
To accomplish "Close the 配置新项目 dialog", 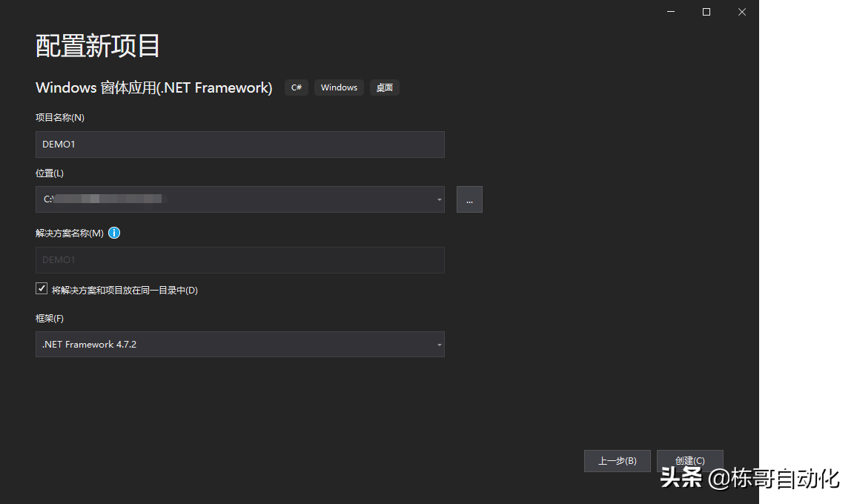I will click(x=741, y=12).
